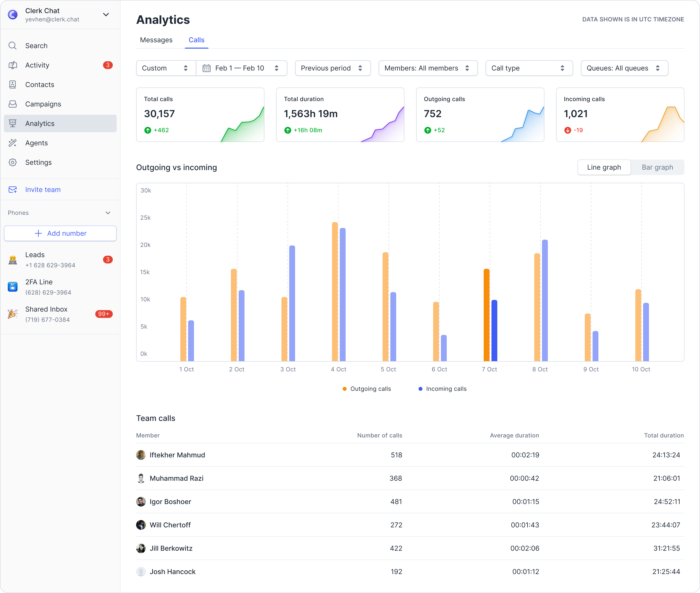Select the 2FA Line phone icon
This screenshot has width=700, height=593.
tap(12, 287)
